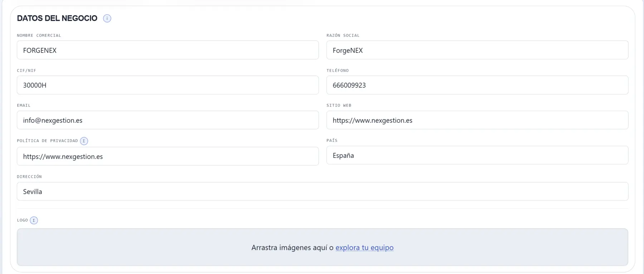
Task: Select the 'PAÍS' label
Action: 332,141
